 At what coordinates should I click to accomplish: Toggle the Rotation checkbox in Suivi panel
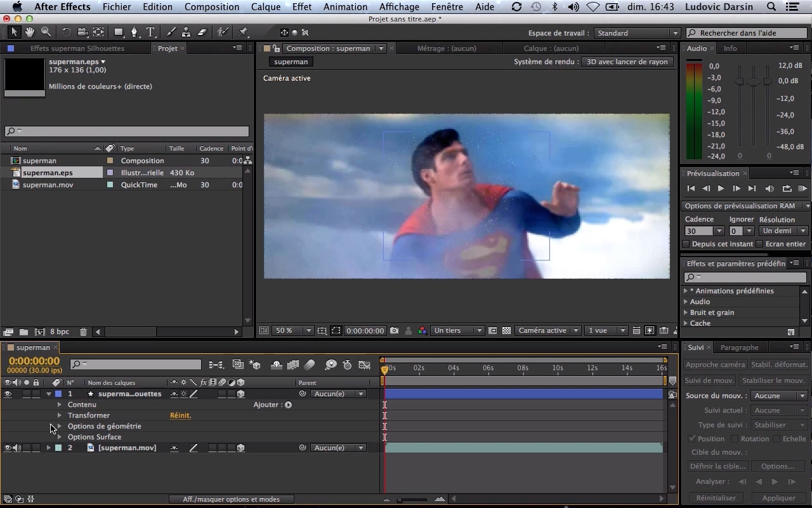734,439
